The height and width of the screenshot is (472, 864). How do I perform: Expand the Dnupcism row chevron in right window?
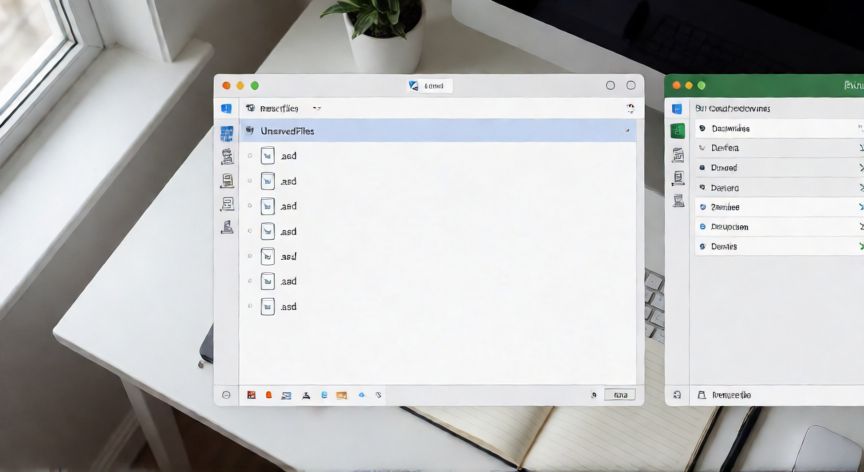tap(861, 227)
